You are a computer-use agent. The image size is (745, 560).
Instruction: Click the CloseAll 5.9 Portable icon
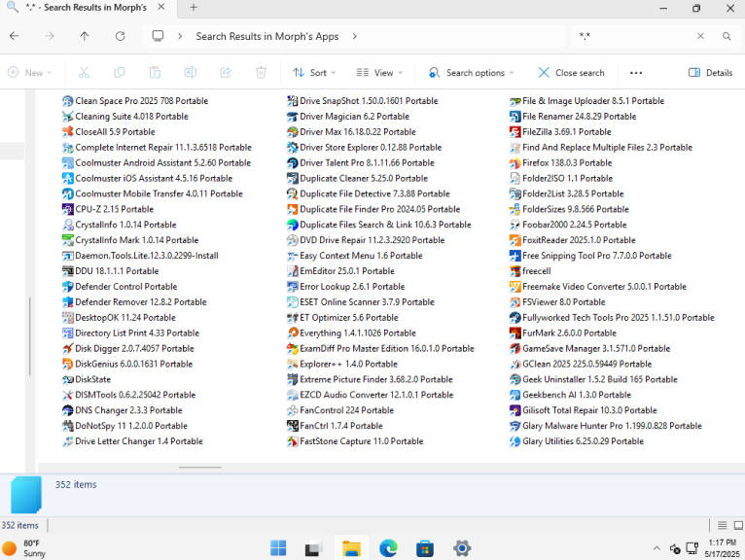coord(67,131)
